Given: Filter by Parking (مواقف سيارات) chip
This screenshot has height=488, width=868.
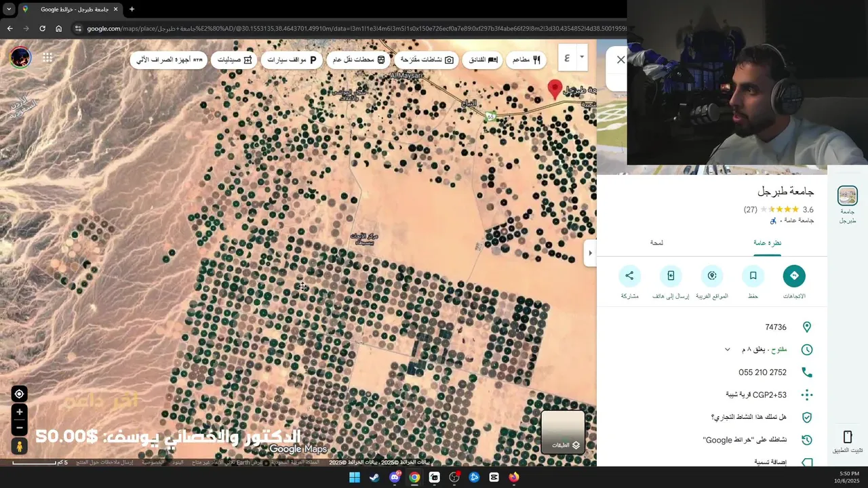Looking at the screenshot, I should (292, 60).
